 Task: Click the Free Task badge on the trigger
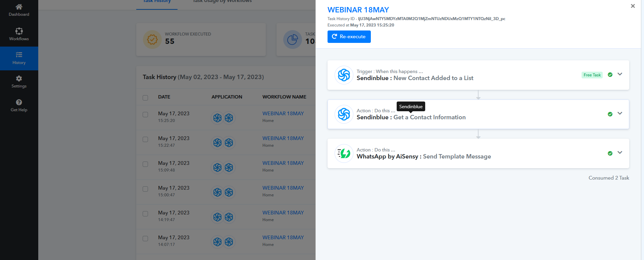tap(592, 75)
